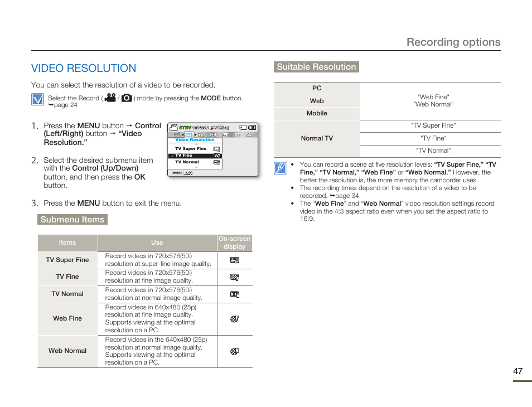Click TV Fine on-screen display icon in table
The width and height of the screenshot is (532, 407).
(234, 277)
